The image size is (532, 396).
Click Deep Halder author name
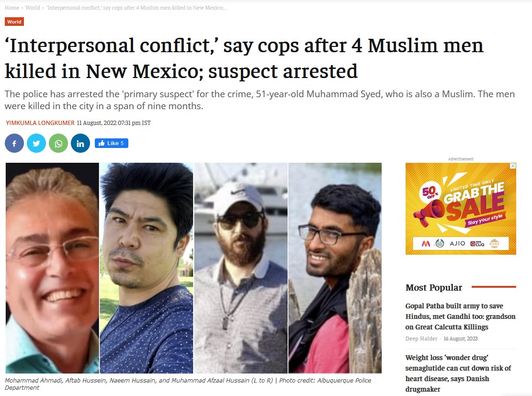coord(421,339)
